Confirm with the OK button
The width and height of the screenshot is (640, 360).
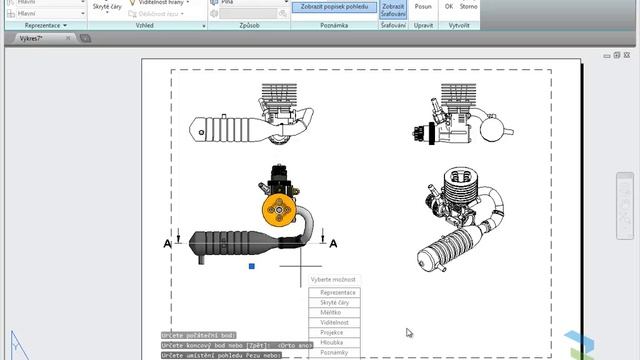tap(449, 7)
